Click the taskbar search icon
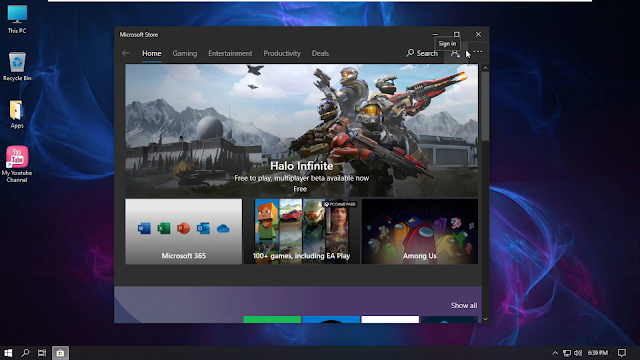 tap(25, 353)
